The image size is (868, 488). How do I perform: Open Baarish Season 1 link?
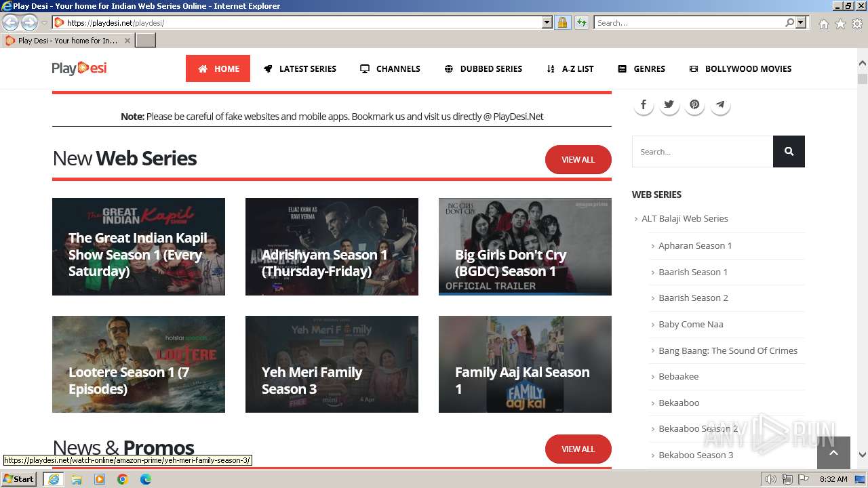coord(693,272)
